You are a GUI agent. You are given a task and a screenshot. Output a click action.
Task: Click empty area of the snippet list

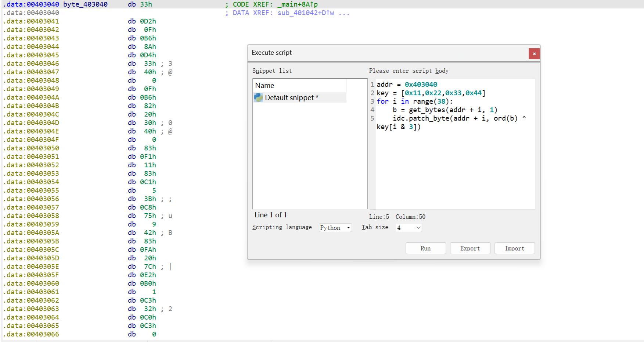[309, 158]
